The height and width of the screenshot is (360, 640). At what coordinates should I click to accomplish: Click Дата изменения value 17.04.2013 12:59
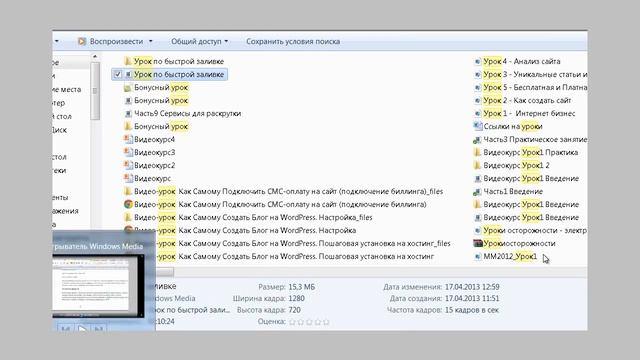(x=472, y=287)
